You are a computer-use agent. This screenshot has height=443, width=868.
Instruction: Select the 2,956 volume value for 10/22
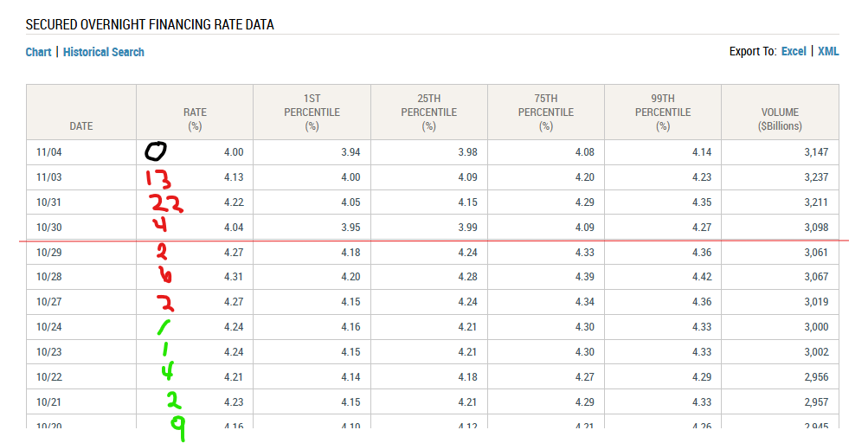point(815,377)
